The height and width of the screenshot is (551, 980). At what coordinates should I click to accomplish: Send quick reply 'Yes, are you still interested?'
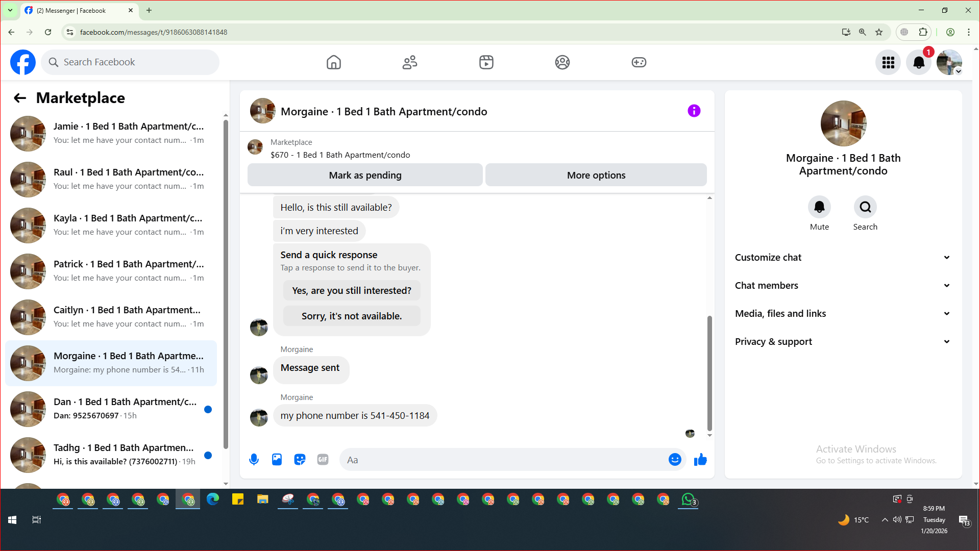(352, 291)
